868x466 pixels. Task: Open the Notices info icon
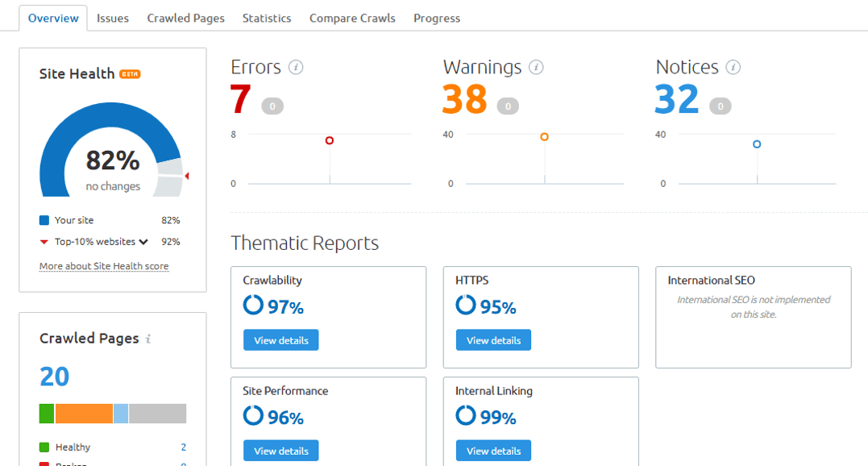click(x=733, y=68)
